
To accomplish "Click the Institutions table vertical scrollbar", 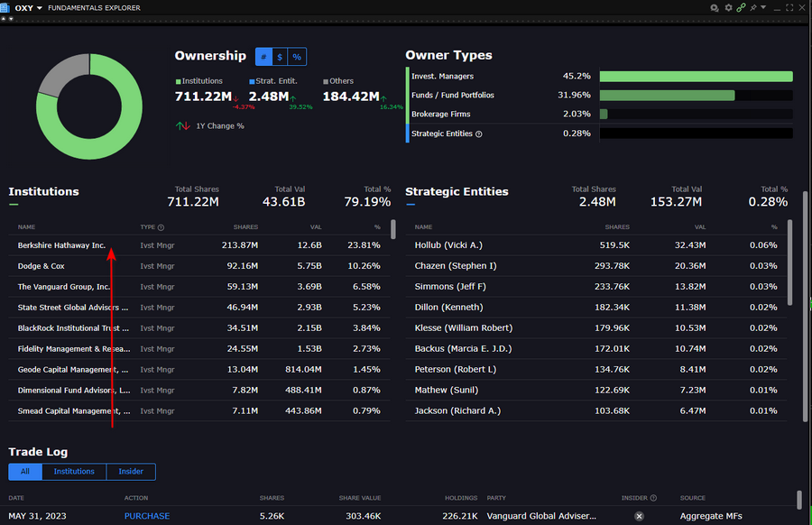I will click(392, 230).
